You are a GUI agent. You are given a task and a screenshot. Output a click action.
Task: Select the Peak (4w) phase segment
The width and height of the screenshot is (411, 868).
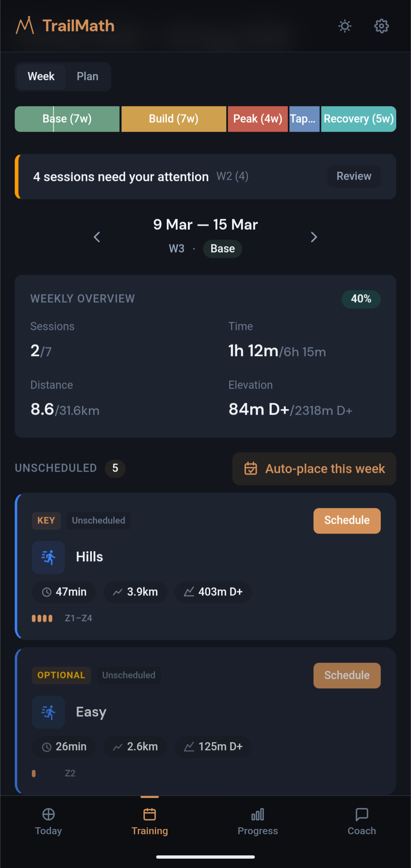(x=258, y=119)
